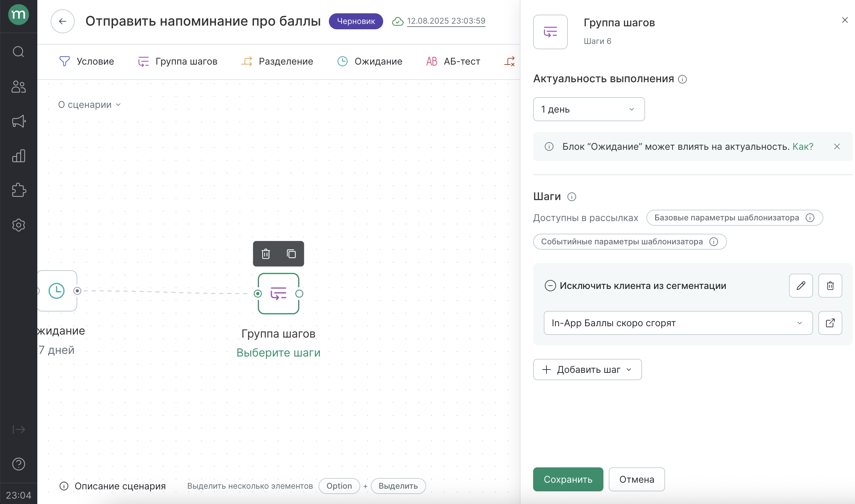The image size is (855, 504).
Task: Dismiss the Ожидание info banner
Action: [x=837, y=146]
